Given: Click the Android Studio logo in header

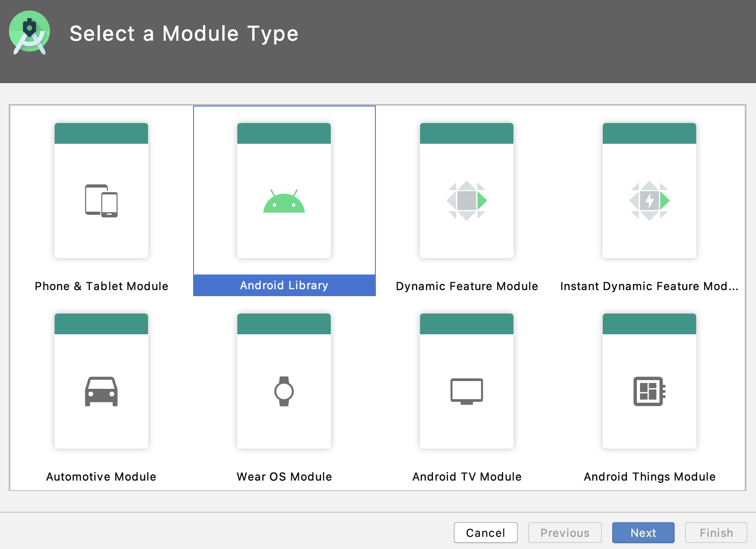Looking at the screenshot, I should point(29,33).
